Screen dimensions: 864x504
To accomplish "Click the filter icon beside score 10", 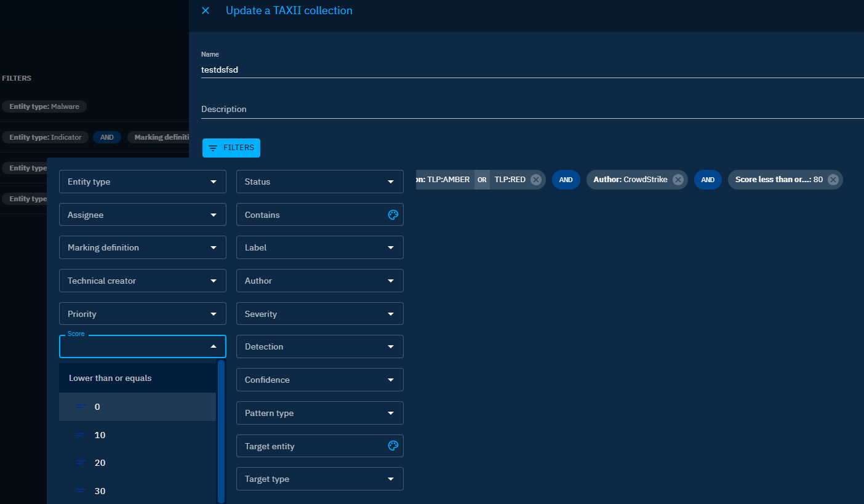I will click(81, 435).
